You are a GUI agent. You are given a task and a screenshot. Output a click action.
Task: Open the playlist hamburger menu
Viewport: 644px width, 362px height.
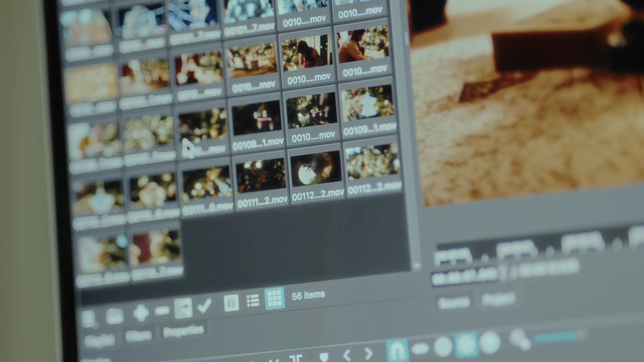pyautogui.click(x=89, y=318)
